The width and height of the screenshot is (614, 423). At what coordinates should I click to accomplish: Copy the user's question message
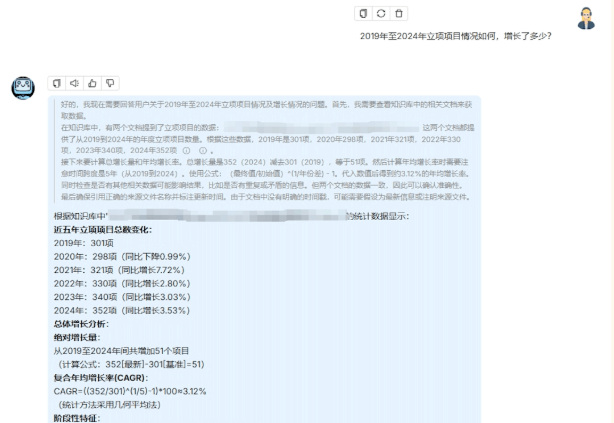[364, 13]
